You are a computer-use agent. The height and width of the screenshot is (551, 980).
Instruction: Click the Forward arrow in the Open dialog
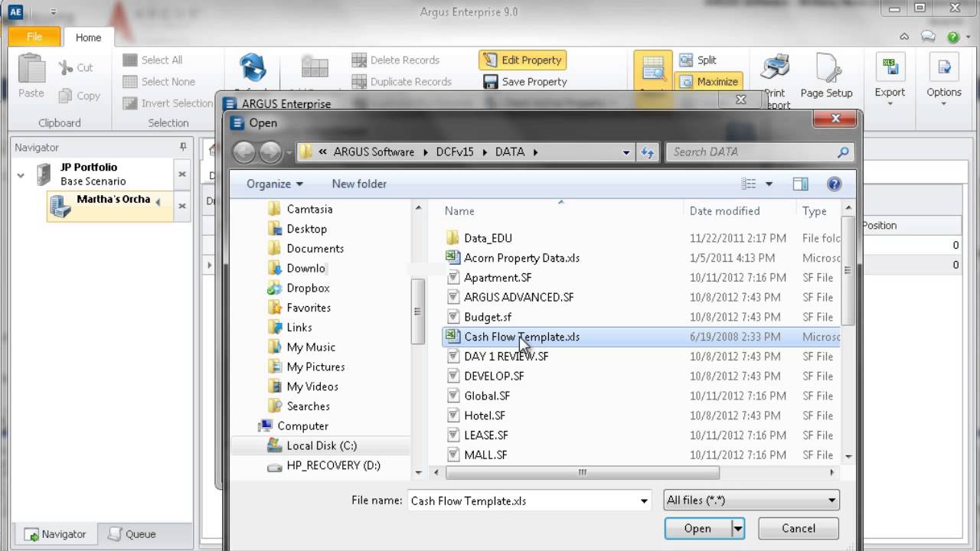tap(270, 152)
